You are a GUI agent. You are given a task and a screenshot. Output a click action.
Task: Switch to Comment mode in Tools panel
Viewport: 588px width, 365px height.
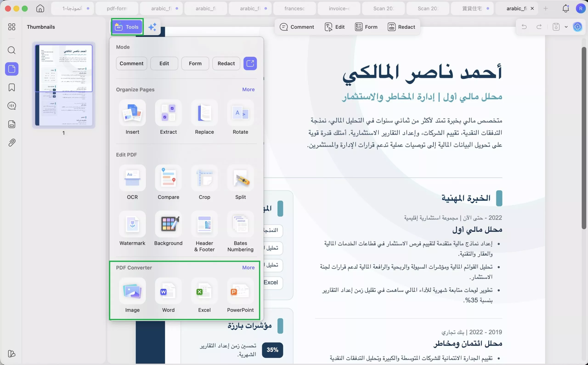point(131,63)
